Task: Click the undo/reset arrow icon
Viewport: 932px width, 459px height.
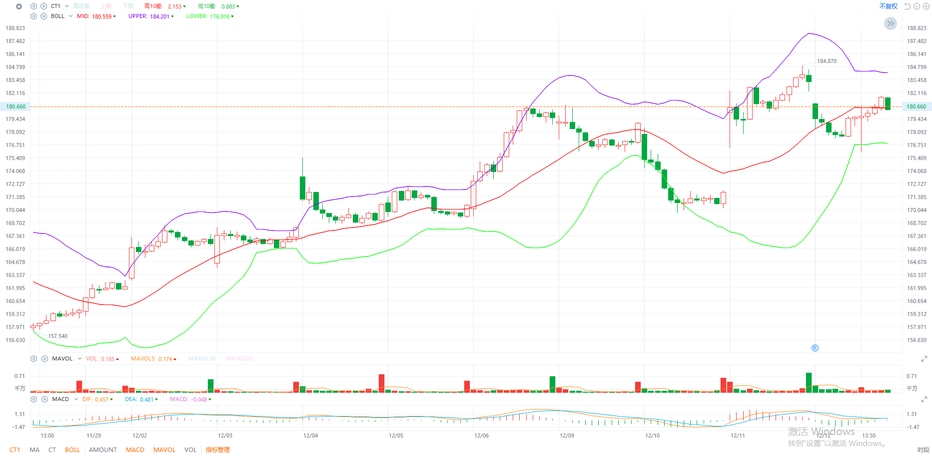Action: coord(907,7)
